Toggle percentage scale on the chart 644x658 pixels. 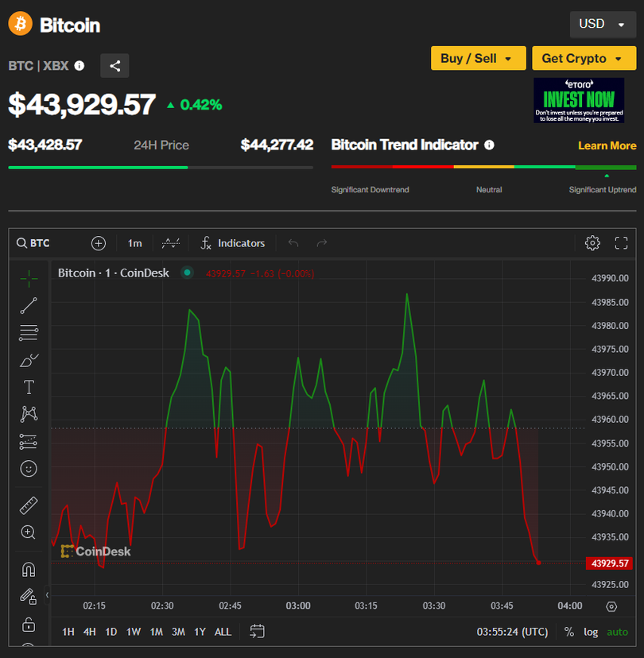[569, 632]
